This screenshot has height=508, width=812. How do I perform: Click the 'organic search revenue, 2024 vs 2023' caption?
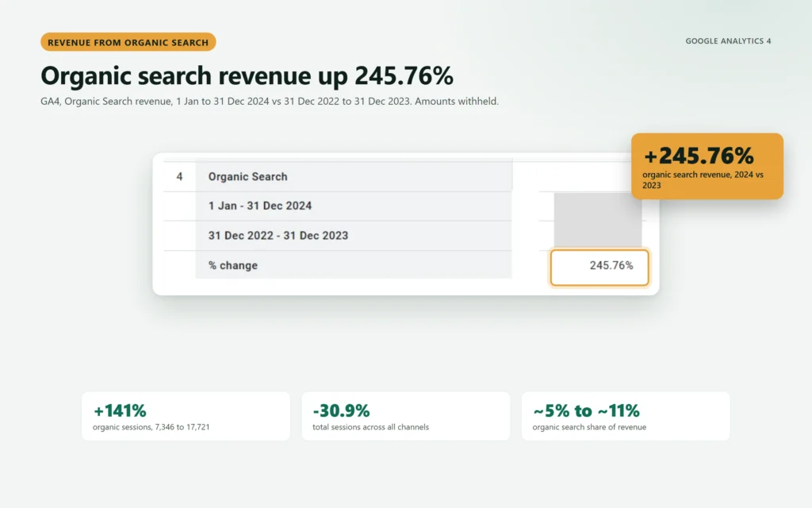pos(703,180)
